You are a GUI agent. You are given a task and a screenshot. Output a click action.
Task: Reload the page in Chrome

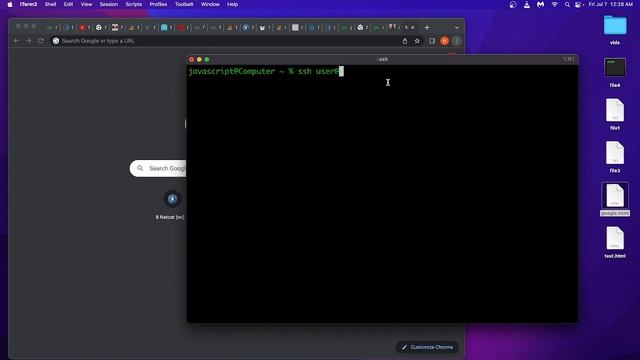point(41,41)
